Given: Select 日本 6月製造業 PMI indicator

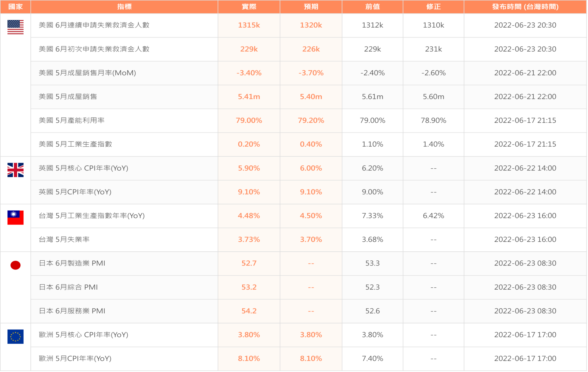Looking at the screenshot, I should [72, 263].
